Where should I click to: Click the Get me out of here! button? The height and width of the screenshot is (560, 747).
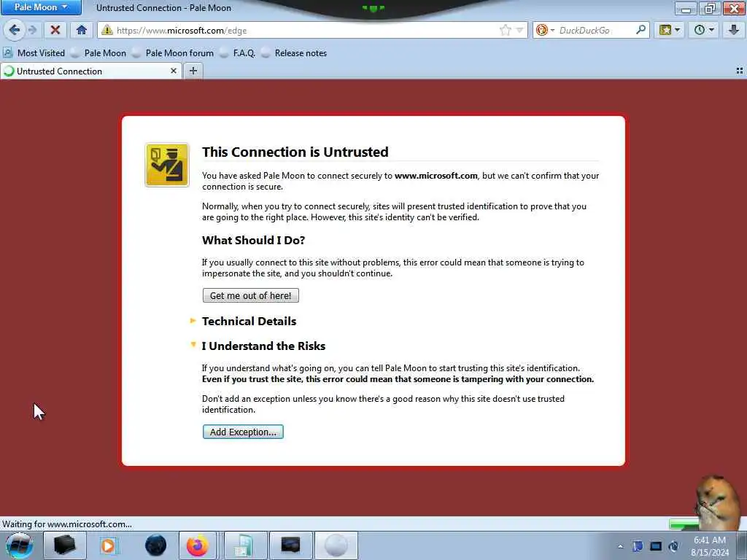click(x=251, y=295)
